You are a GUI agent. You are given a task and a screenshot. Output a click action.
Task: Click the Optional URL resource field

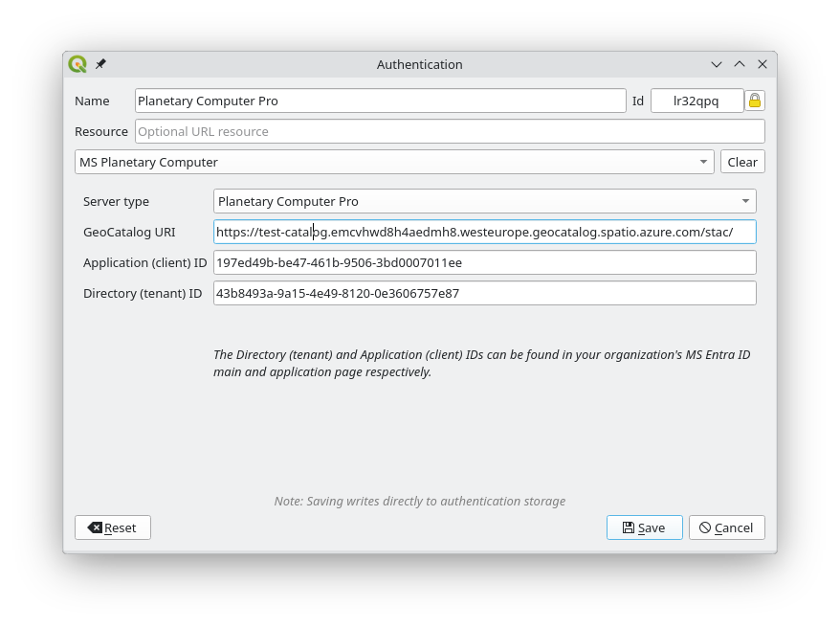coord(450,131)
